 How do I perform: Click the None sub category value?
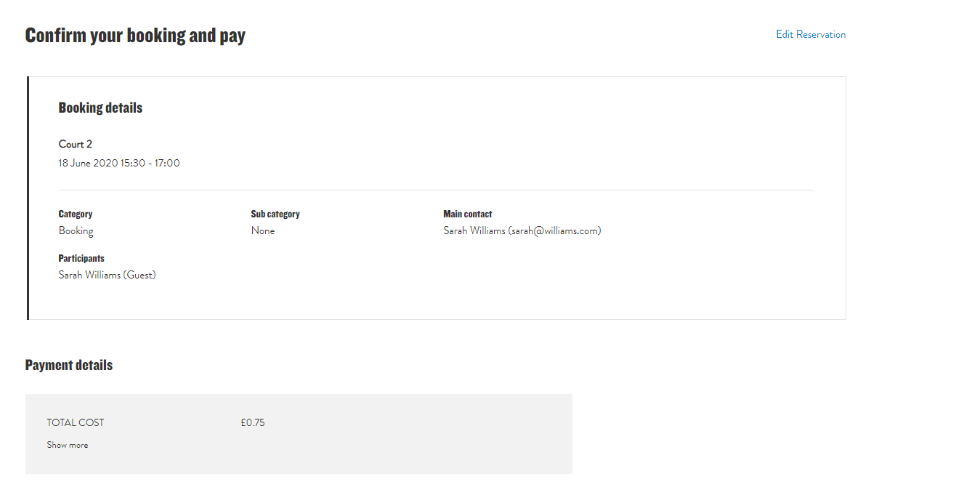(263, 230)
